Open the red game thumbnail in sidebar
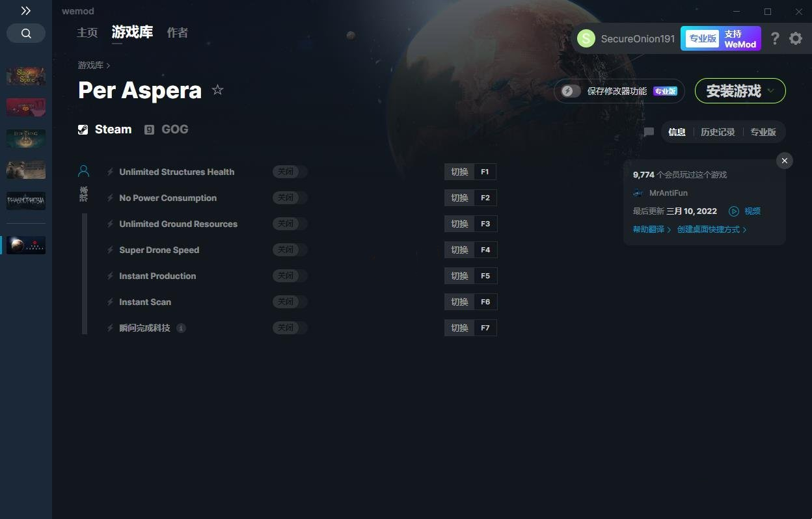The image size is (812, 519). (26, 107)
